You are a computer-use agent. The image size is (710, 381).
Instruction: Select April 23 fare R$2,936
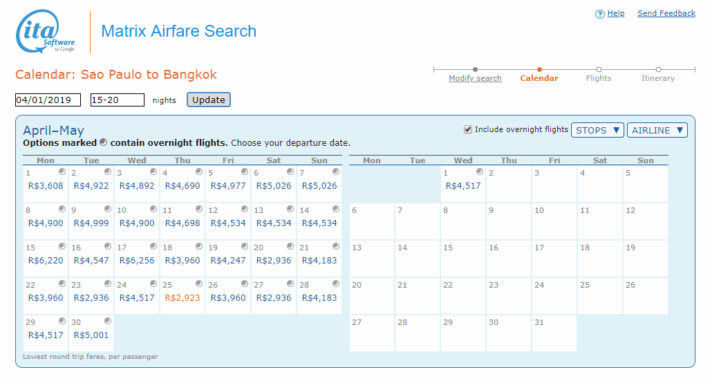pos(91,298)
